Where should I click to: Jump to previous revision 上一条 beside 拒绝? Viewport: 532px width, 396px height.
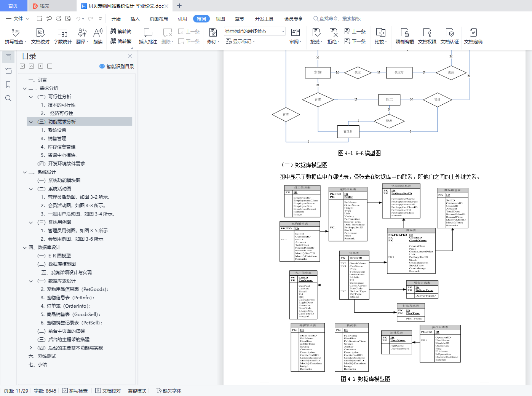coord(355,31)
